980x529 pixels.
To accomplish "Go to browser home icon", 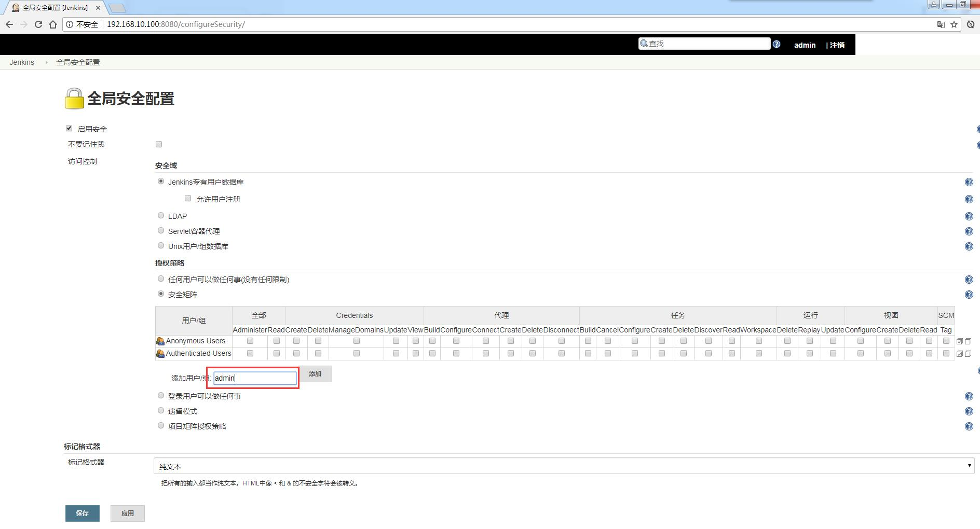I will [53, 24].
